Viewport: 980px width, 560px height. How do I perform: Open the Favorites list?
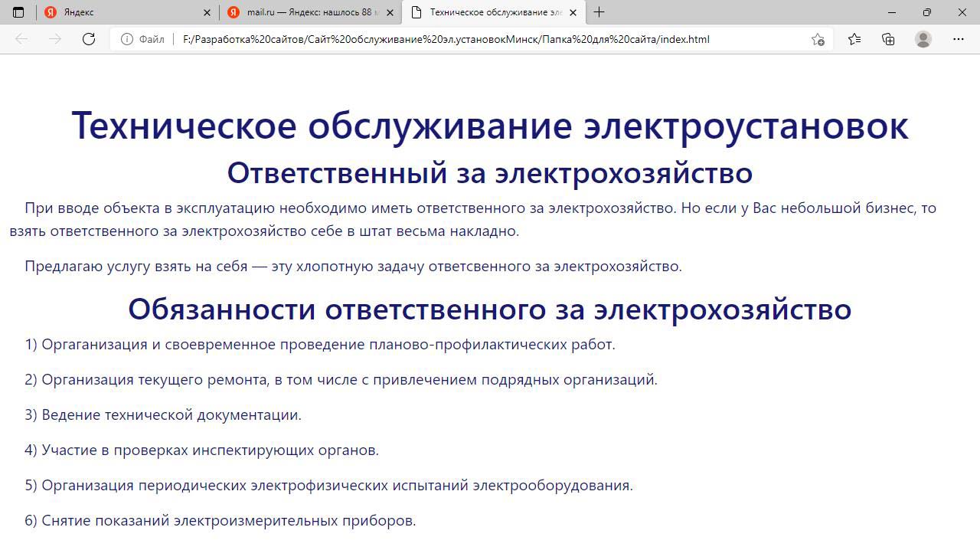pos(854,39)
